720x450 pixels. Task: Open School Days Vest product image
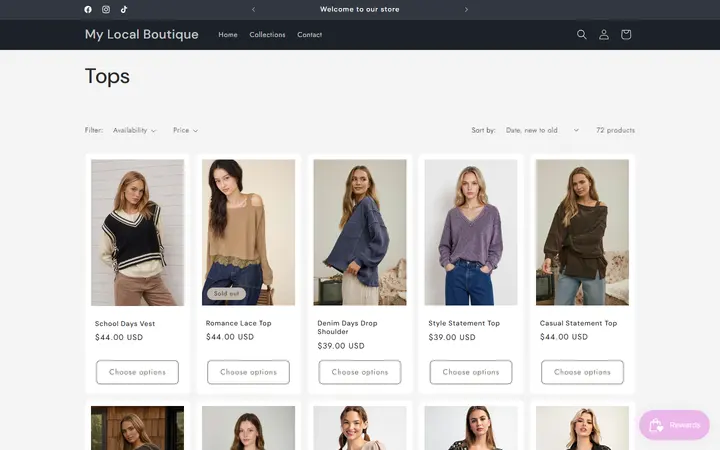pos(137,232)
